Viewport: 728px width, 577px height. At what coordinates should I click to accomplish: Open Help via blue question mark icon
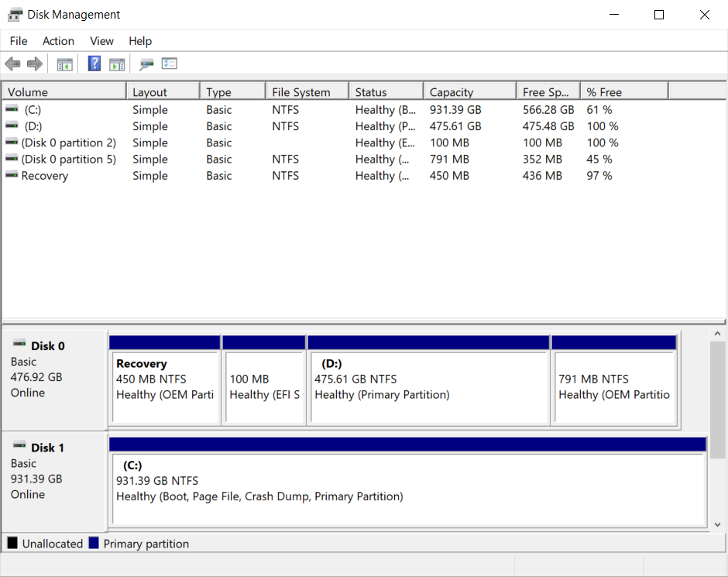click(x=94, y=64)
